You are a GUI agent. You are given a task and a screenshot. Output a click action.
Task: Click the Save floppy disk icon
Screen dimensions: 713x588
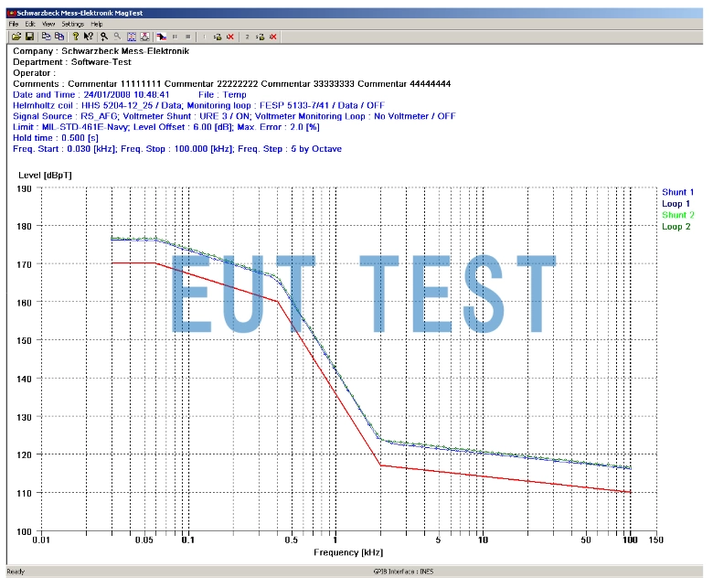30,37
